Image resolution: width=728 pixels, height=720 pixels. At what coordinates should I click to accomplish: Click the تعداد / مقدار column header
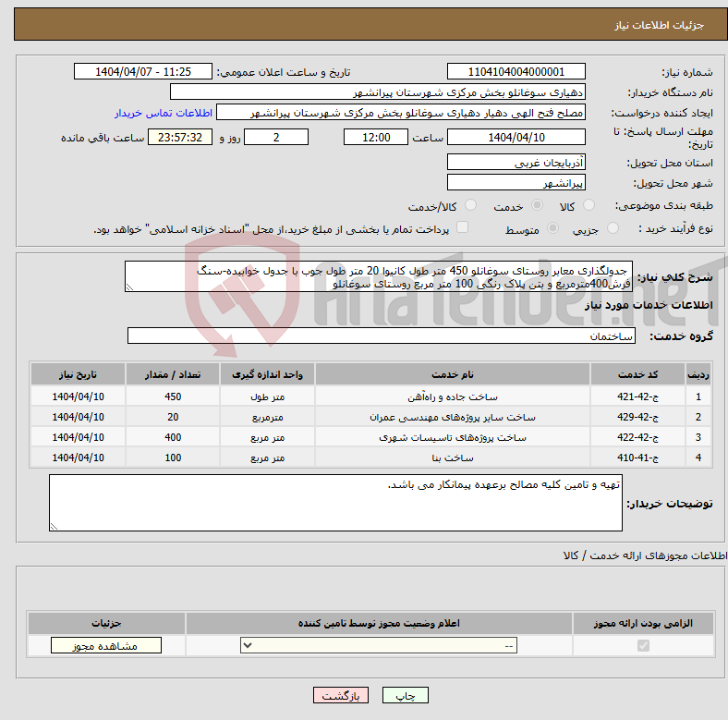coord(173,374)
